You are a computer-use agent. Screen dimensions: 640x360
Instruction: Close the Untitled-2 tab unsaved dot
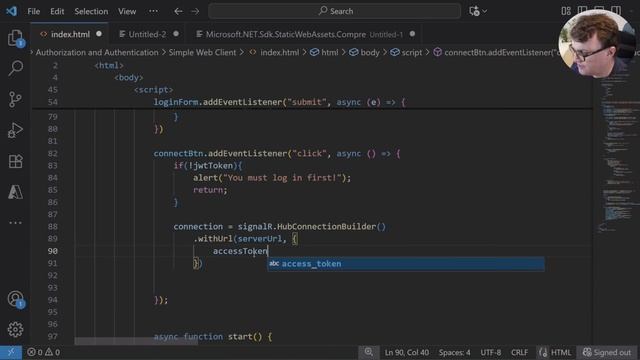pyautogui.click(x=176, y=34)
